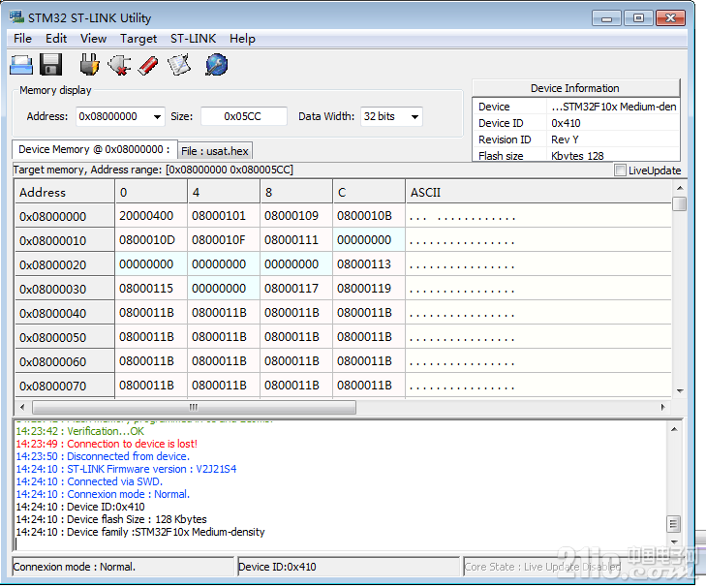Click the log pane scroll down arrow
Image resolution: width=706 pixels, height=588 pixels.
pyautogui.click(x=674, y=542)
